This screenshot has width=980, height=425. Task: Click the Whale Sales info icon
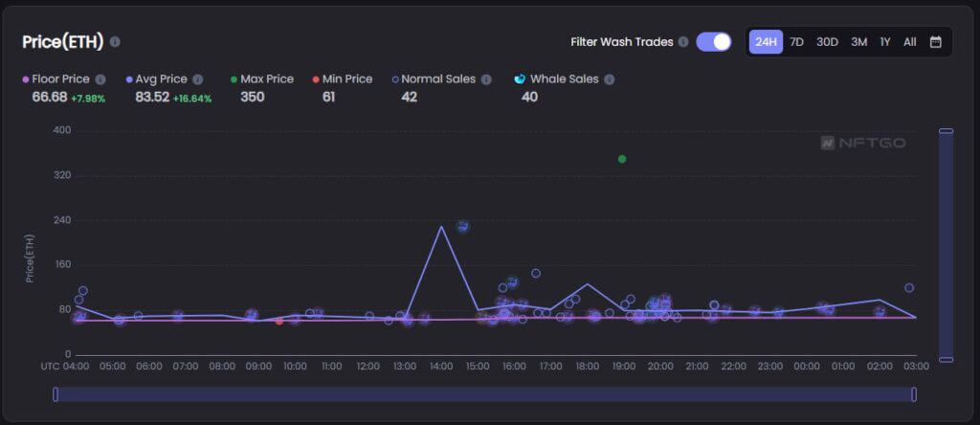click(609, 79)
